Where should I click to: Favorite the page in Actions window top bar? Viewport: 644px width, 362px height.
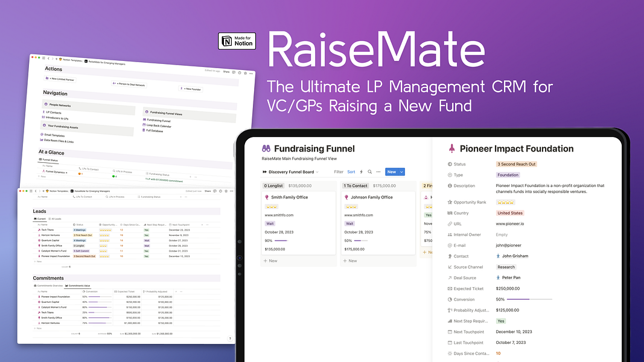point(245,73)
